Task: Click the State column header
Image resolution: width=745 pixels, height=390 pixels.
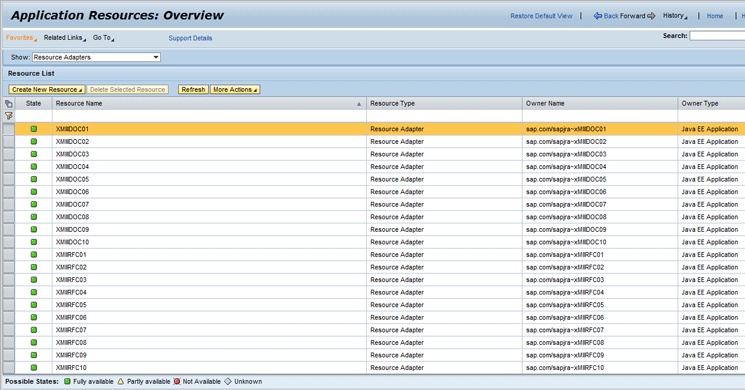Action: [33, 104]
